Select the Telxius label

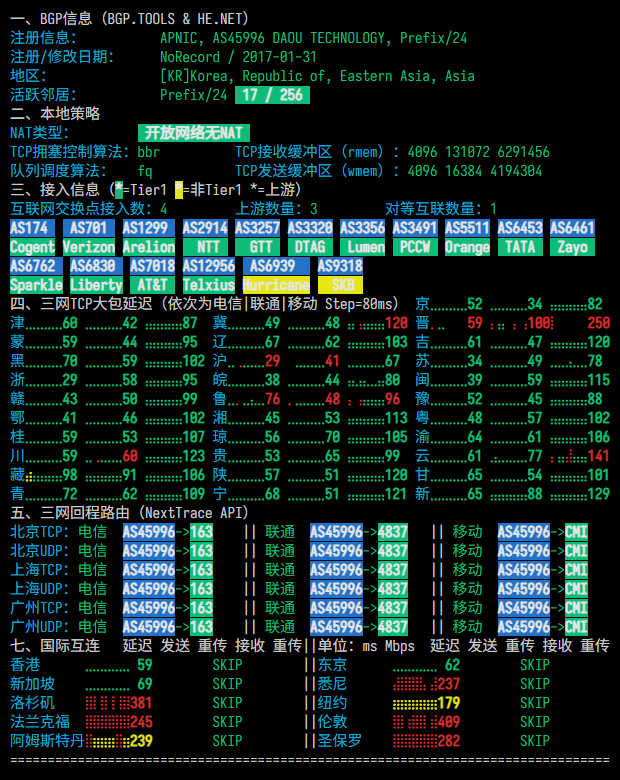click(x=208, y=285)
